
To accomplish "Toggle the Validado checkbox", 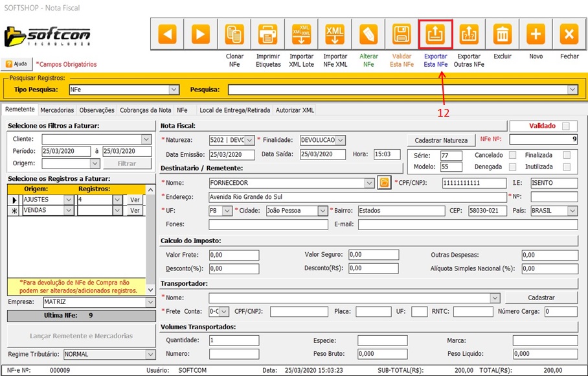I will click(567, 126).
